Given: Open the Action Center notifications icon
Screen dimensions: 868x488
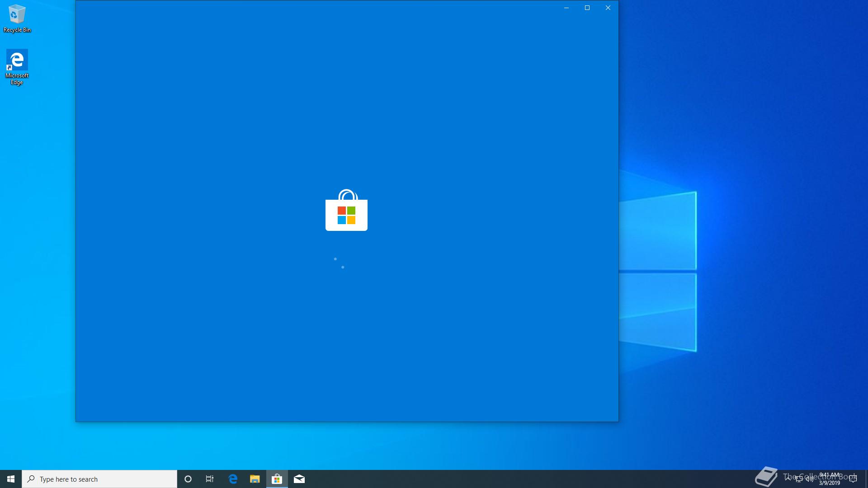Looking at the screenshot, I should pyautogui.click(x=853, y=479).
